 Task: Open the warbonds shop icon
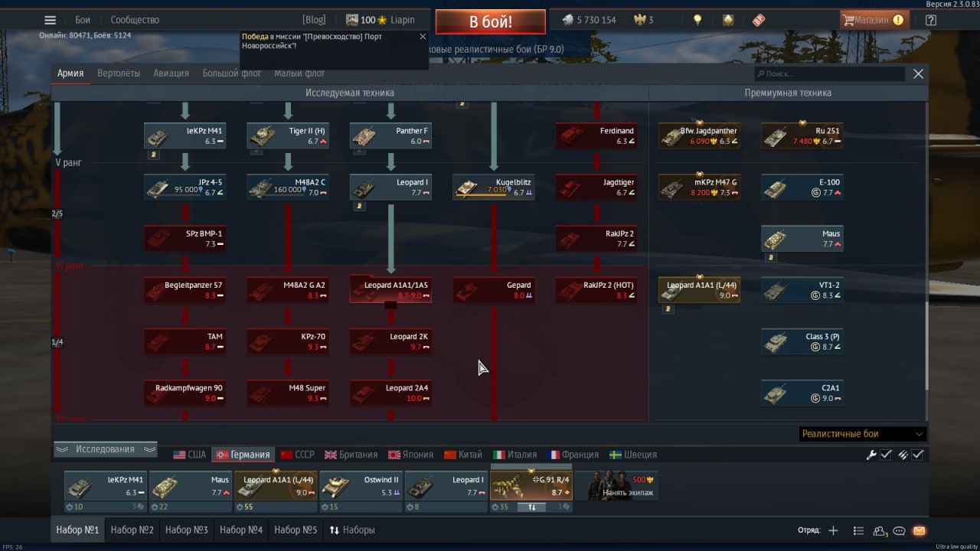728,20
